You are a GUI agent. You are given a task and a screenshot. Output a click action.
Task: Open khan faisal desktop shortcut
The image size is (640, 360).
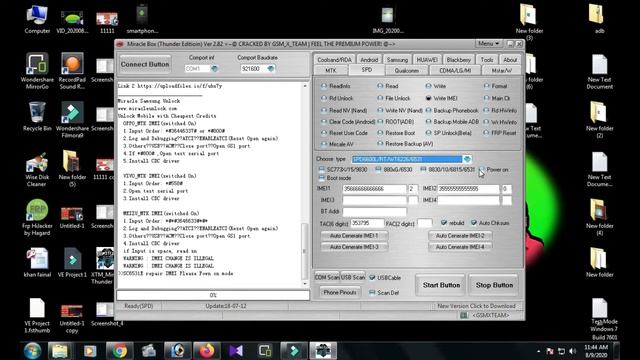point(37,262)
